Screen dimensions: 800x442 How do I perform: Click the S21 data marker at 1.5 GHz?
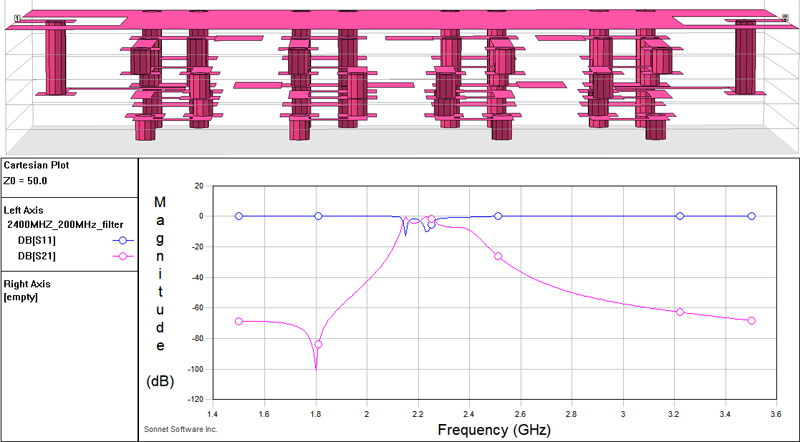pos(239,321)
